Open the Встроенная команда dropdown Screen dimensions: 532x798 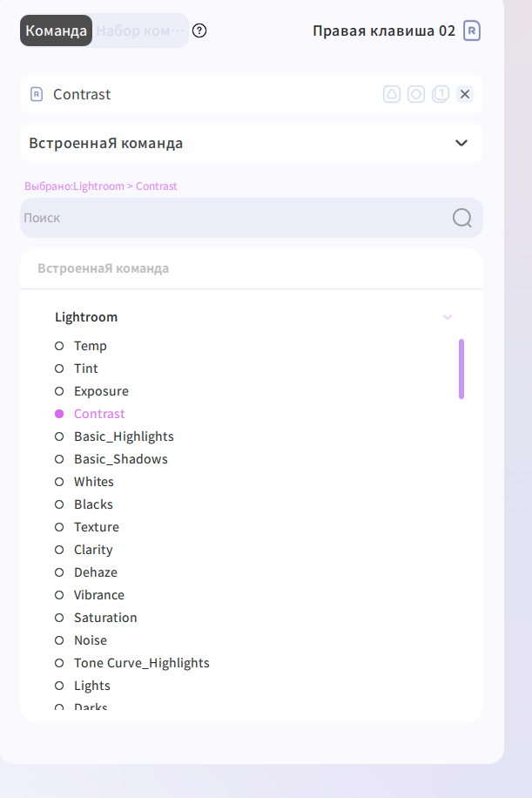click(252, 143)
